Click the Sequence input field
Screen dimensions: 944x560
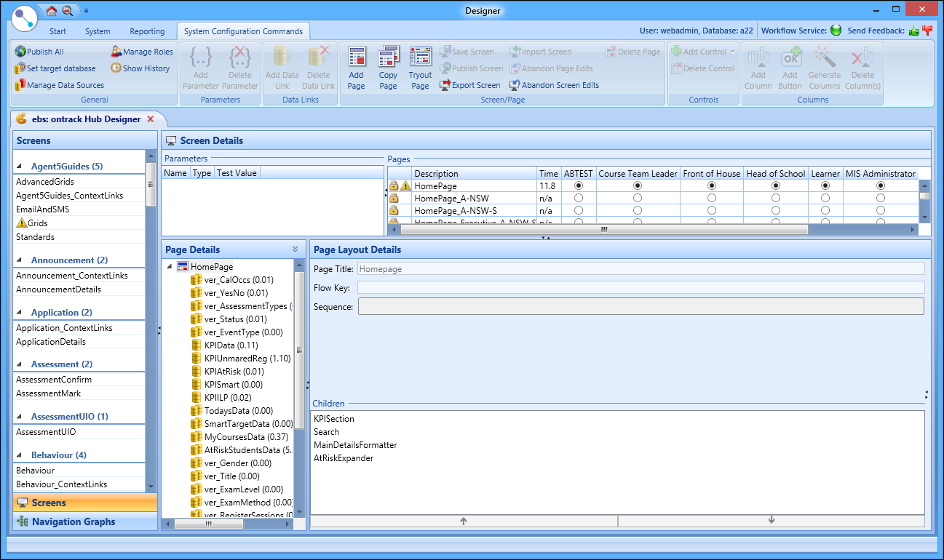coord(640,305)
